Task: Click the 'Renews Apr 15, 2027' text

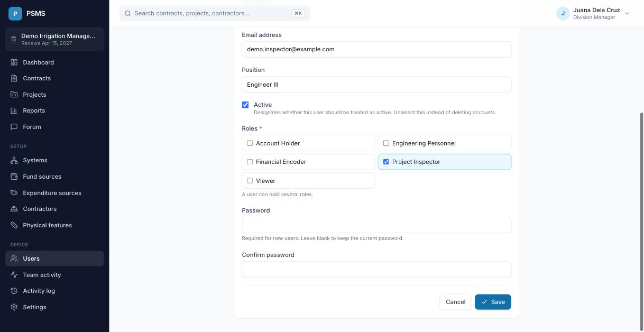Action: pos(47,43)
